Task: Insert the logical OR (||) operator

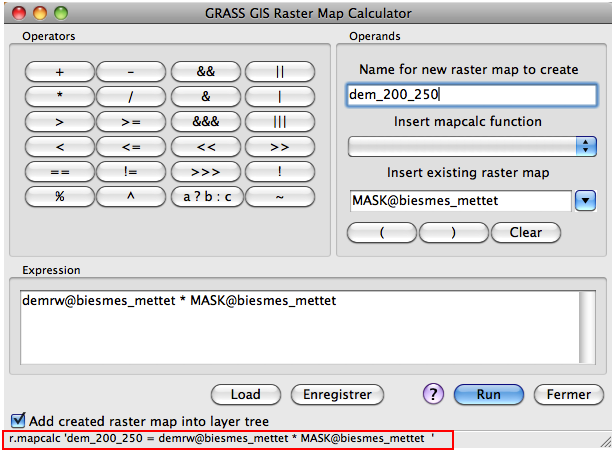Action: (x=279, y=71)
